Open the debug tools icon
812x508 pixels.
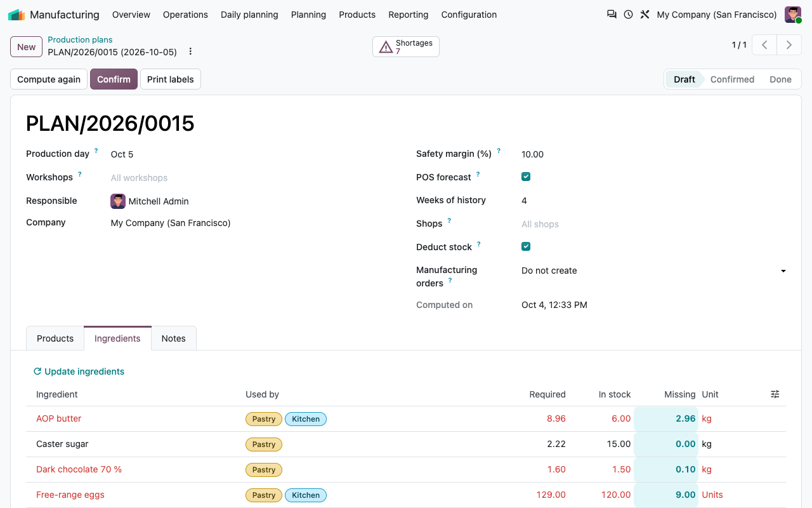point(645,15)
